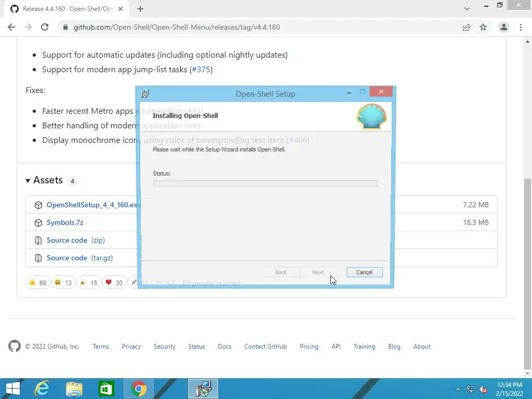Open footer Terms link

[101, 347]
